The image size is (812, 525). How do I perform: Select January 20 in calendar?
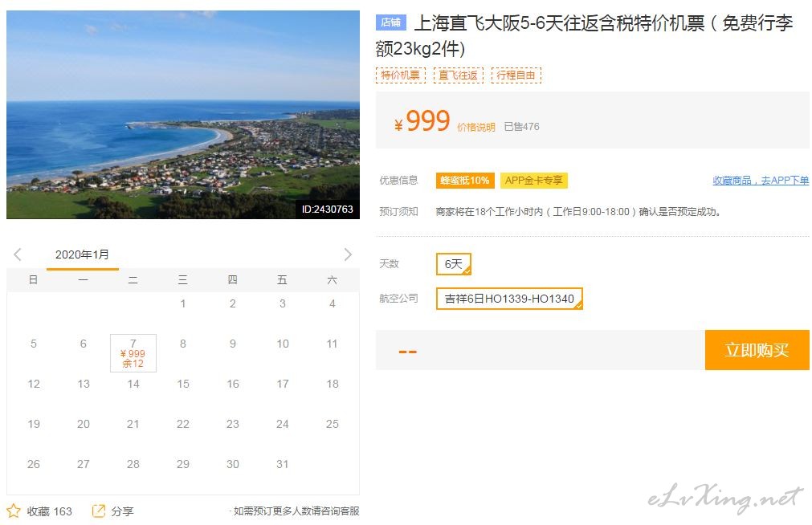coord(84,424)
